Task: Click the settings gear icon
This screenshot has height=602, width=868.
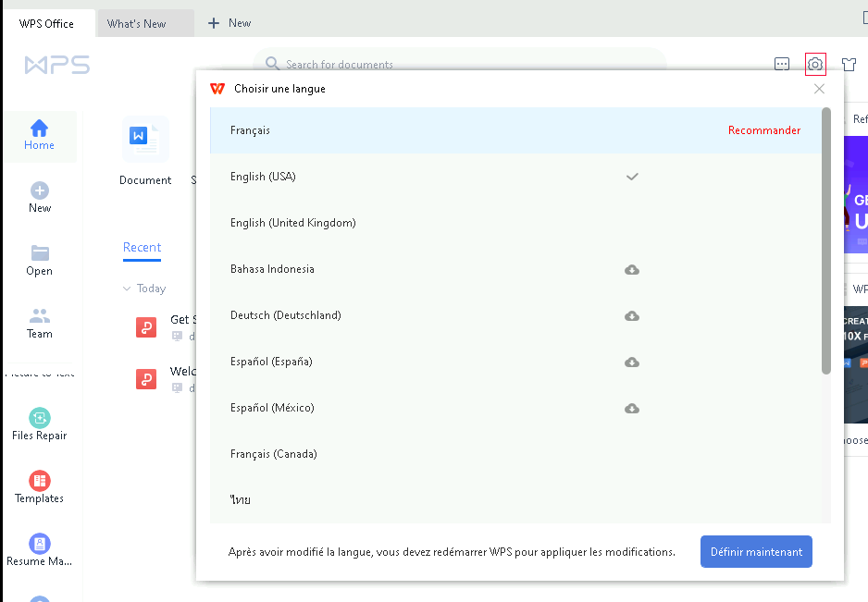Action: coord(814,64)
